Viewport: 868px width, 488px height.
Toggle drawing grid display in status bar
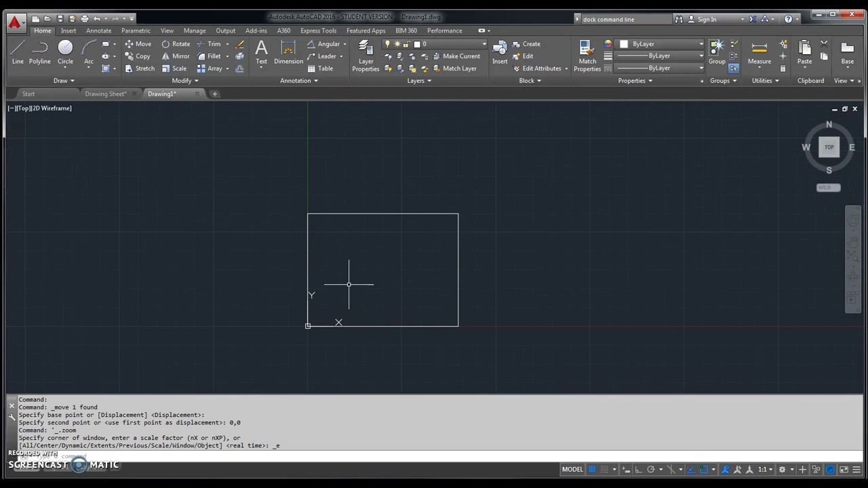[x=592, y=469]
